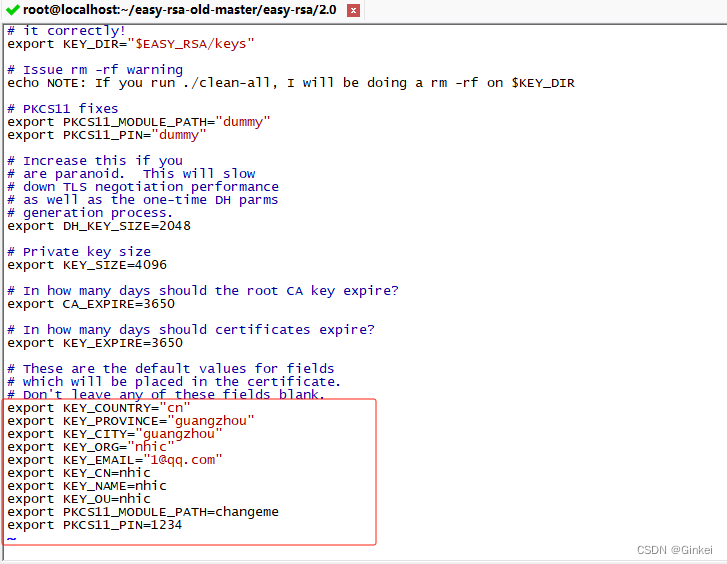
Task: Click the root CA key expire comment
Action: (203, 290)
